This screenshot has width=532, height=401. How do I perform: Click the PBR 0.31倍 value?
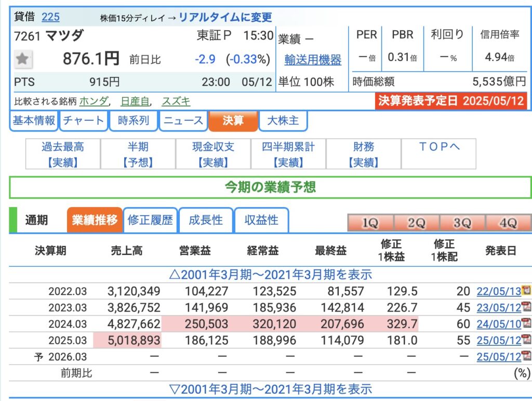(403, 57)
